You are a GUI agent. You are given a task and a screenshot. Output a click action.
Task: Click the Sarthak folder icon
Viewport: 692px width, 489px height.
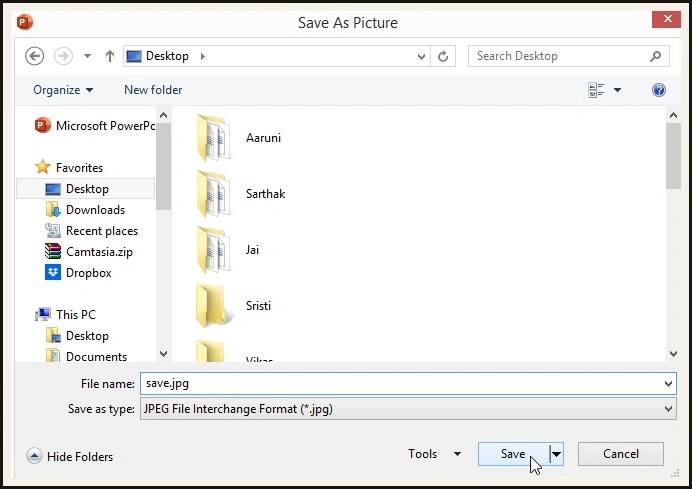coord(213,194)
